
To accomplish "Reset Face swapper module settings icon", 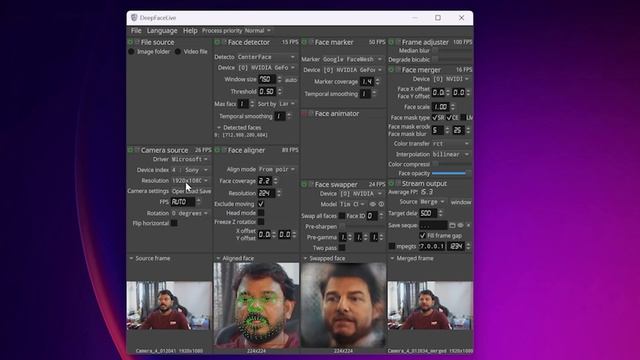I will point(311,184).
